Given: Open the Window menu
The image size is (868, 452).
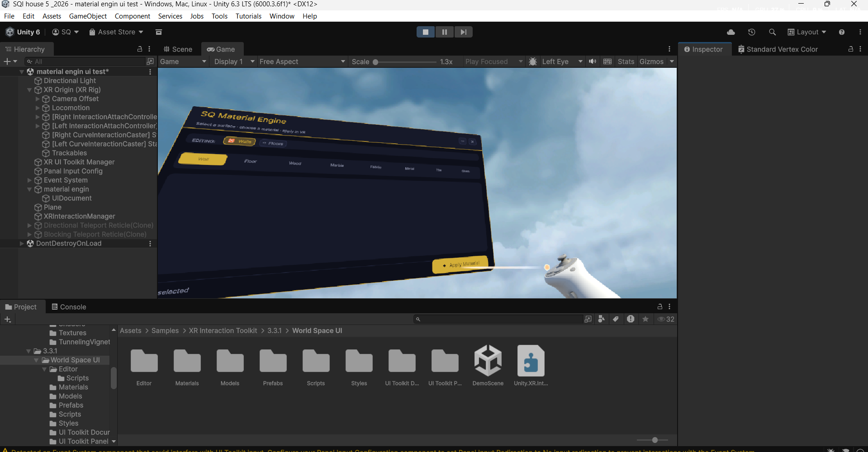Looking at the screenshot, I should coord(282,16).
